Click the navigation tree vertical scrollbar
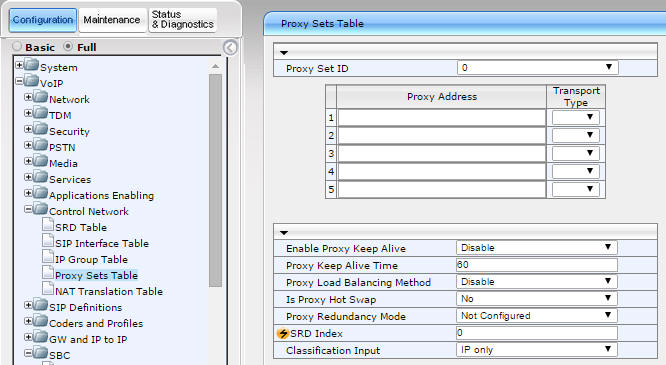The width and height of the screenshot is (666, 365). (x=215, y=181)
